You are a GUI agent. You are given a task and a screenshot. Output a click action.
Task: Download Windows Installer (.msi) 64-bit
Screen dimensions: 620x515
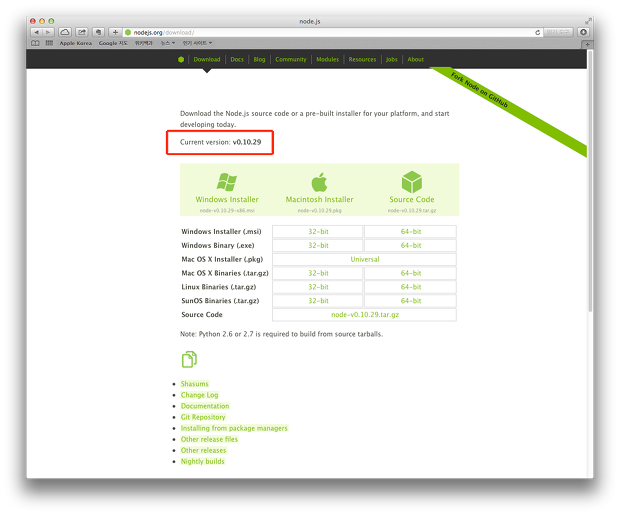(x=410, y=231)
